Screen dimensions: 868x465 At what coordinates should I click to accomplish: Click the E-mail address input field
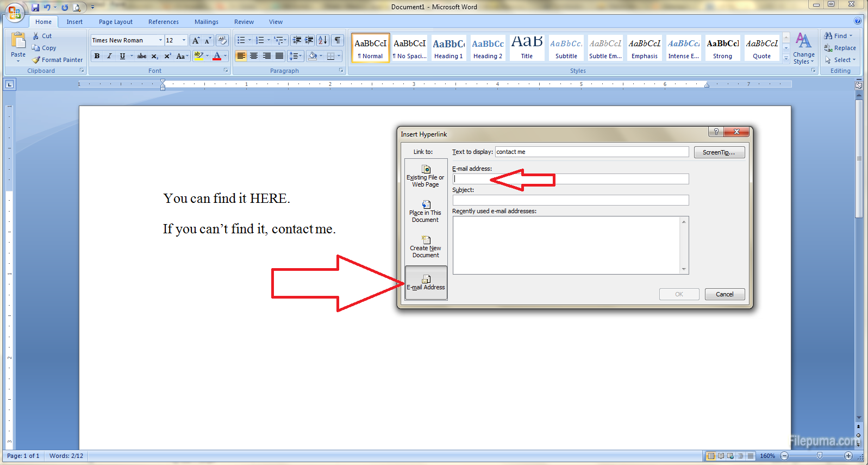(570, 179)
